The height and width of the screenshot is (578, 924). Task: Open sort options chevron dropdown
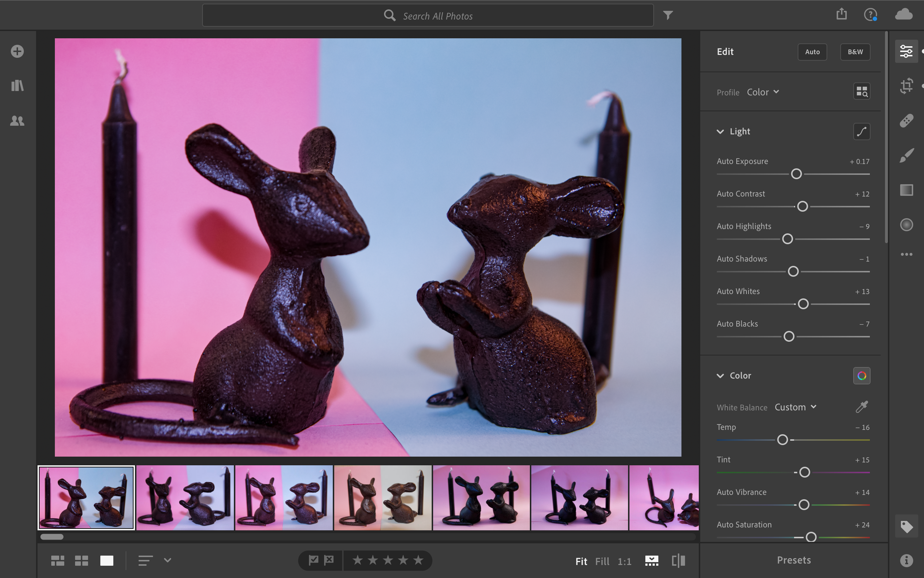tap(167, 560)
